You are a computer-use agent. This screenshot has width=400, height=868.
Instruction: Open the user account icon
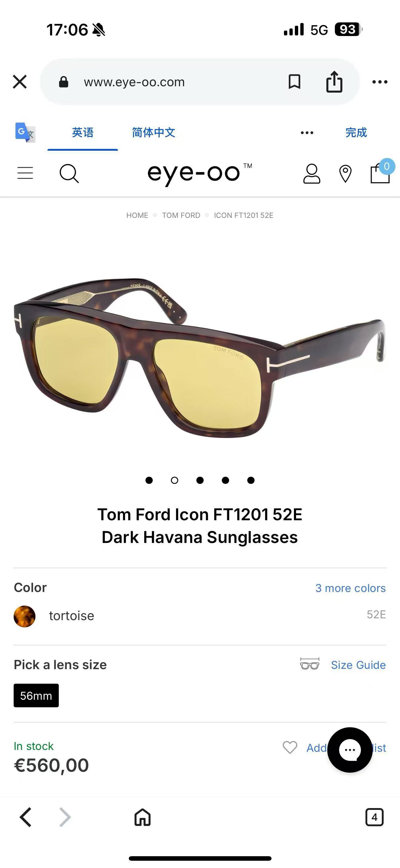click(x=312, y=173)
